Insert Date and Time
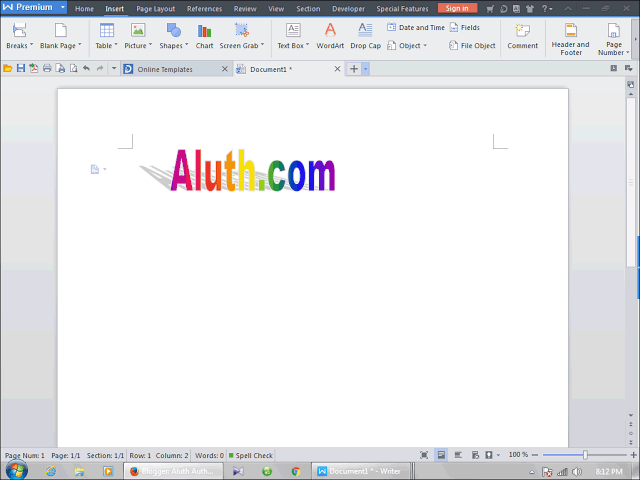This screenshot has height=480, width=640. 416,27
